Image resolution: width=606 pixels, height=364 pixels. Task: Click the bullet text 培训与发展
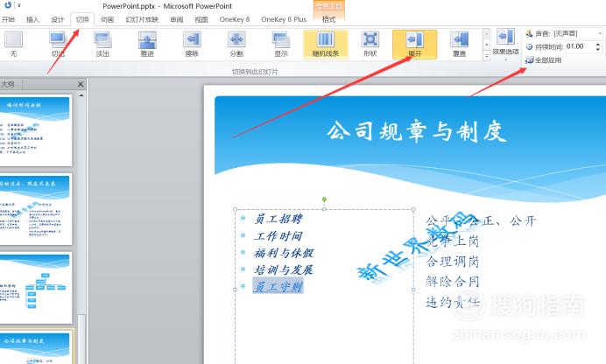(284, 269)
